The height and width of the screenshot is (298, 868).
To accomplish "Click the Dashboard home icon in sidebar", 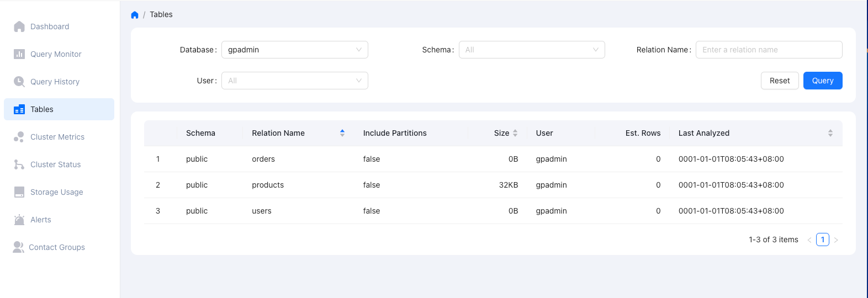I will (19, 26).
